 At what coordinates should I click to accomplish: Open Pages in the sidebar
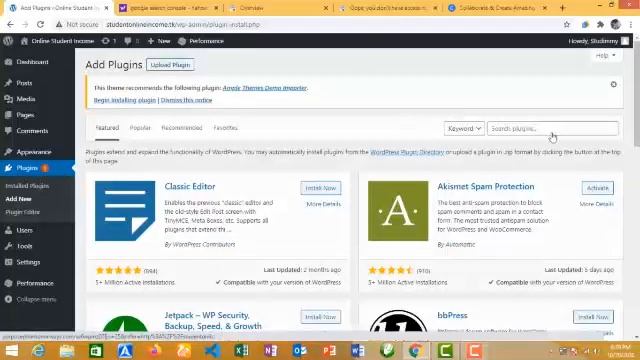pos(25,115)
